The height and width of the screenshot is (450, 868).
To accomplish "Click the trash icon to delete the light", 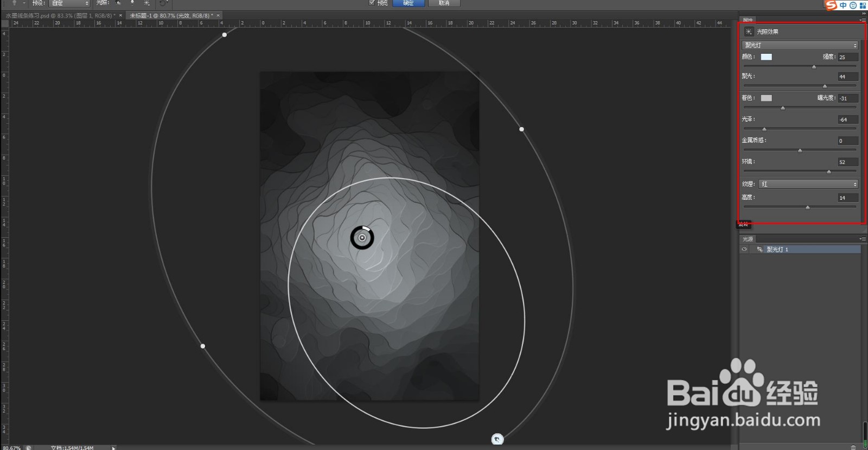I will click(x=853, y=447).
